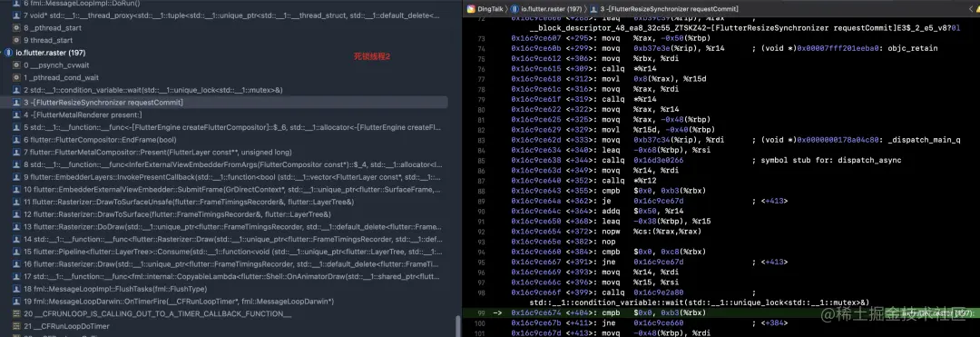Image resolution: width=980 pixels, height=337 pixels.
Task: Select frame 6 flutter::FlutterCompositor::EndFrame(bool)
Action: pos(224,139)
